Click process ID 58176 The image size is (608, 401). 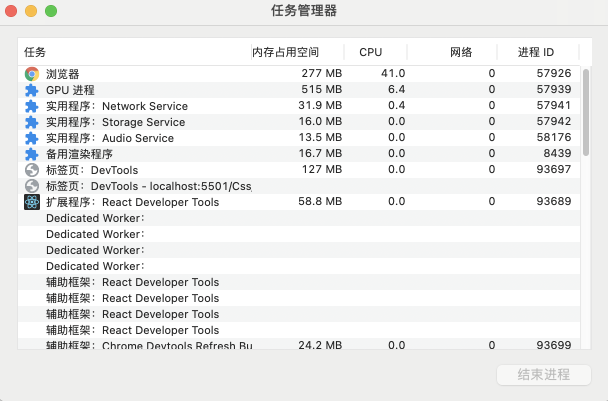tap(554, 137)
